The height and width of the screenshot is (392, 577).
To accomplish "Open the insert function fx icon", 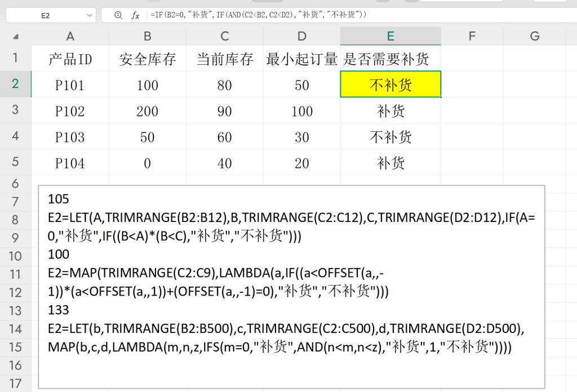I will pyautogui.click(x=135, y=15).
